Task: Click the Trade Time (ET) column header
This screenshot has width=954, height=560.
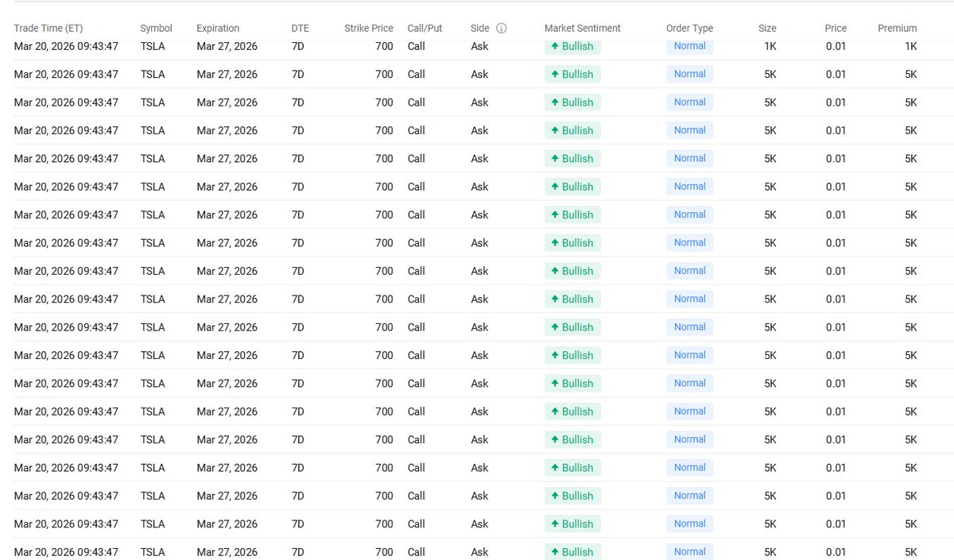Action: [x=48, y=28]
